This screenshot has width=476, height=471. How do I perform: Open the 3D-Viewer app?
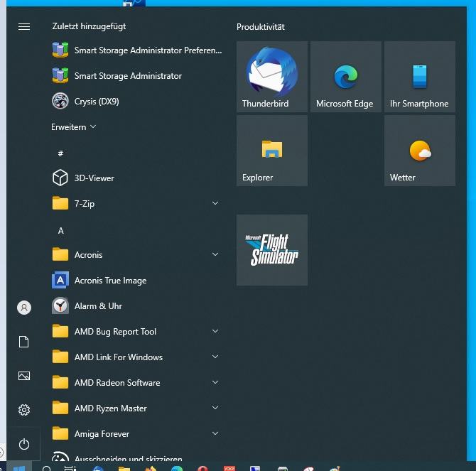(x=137, y=178)
